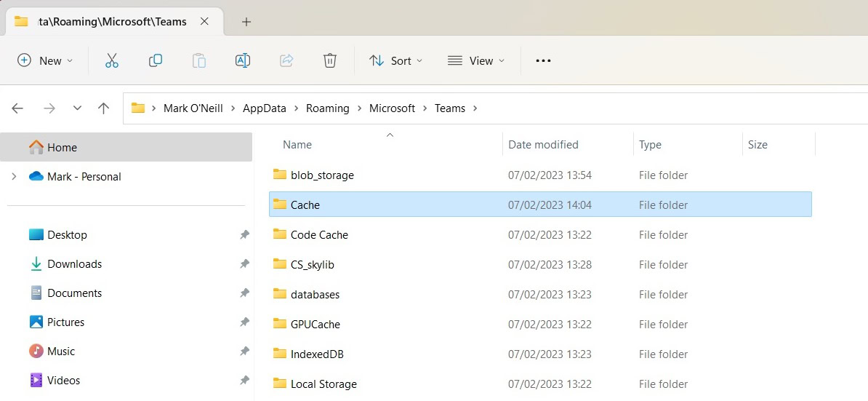Viewport: 868px width, 401px height.
Task: Click the Back navigation arrow
Action: (18, 108)
